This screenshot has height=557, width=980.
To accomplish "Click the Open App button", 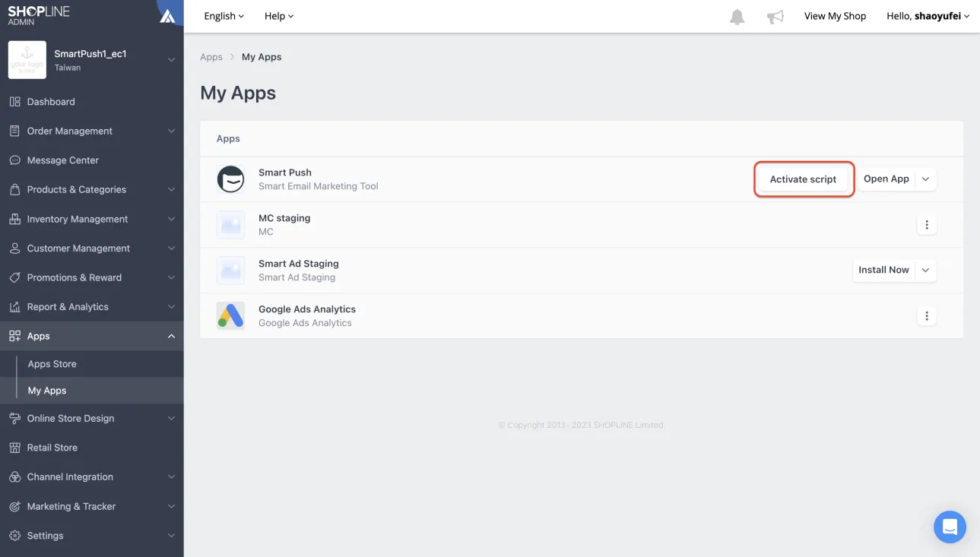I will [x=886, y=179].
